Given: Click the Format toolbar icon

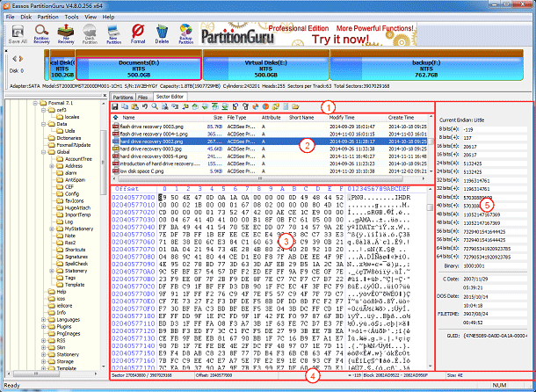Looking at the screenshot, I should (138, 34).
